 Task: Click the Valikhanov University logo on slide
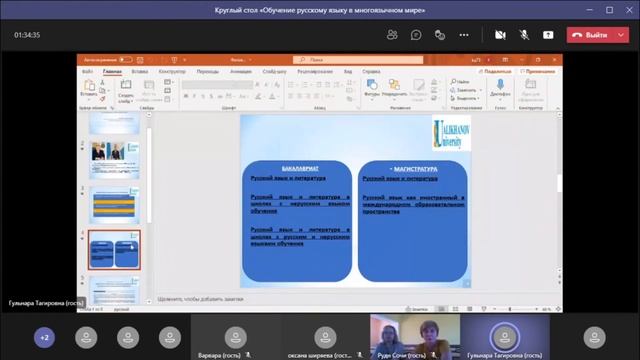pos(451,133)
